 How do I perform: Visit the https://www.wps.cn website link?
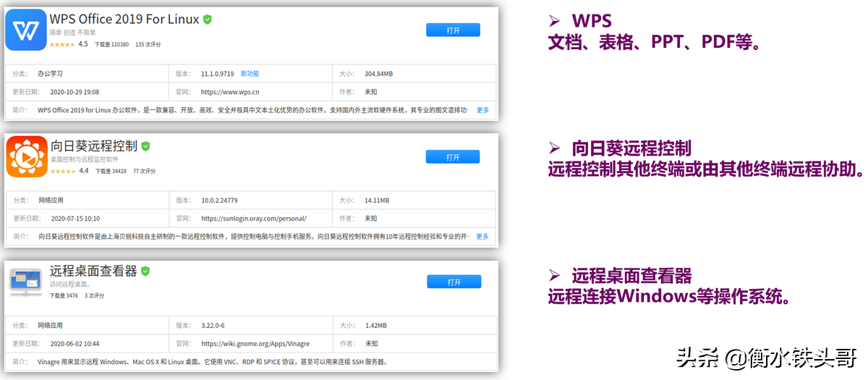[230, 92]
